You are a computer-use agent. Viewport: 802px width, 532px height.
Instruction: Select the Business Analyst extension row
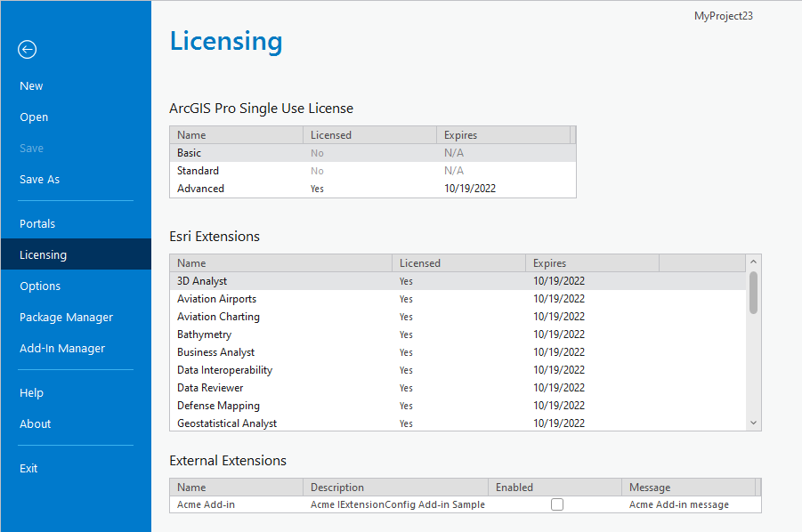pyautogui.click(x=267, y=351)
